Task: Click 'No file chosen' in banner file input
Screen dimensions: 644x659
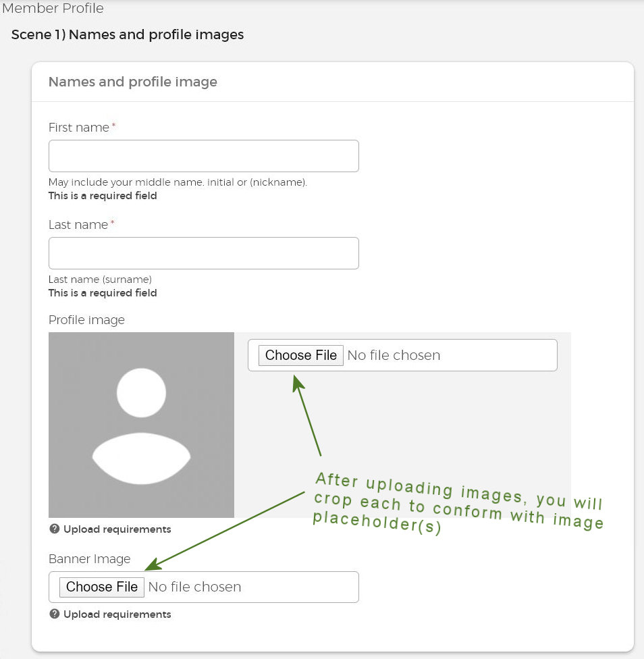Action: 194,587
